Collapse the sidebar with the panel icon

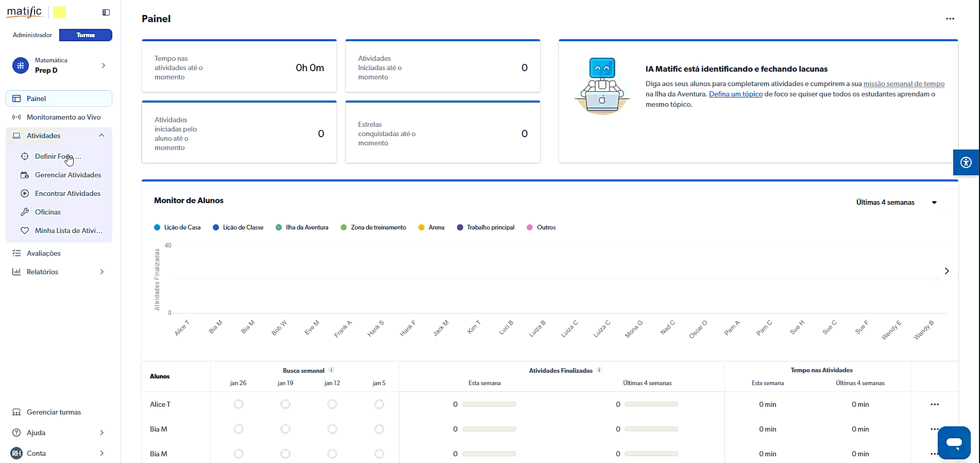pos(106,12)
